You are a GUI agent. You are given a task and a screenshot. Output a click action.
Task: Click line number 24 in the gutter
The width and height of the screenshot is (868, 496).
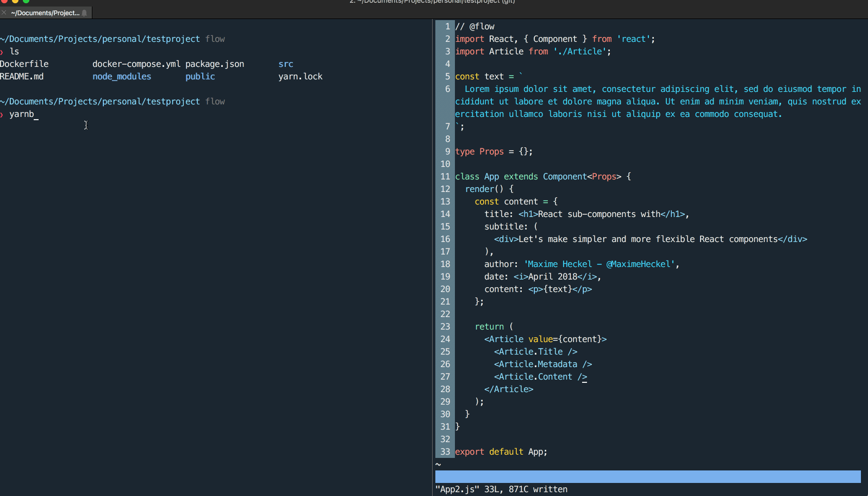[445, 339]
